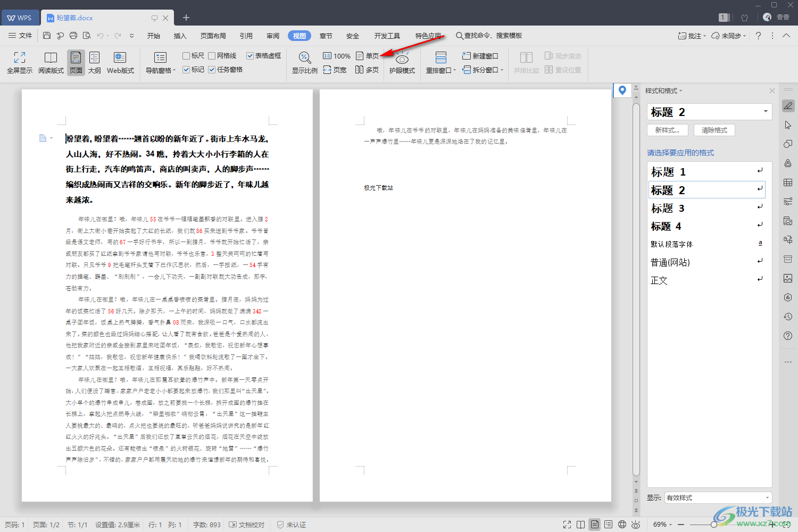Open the 页面布局 ribbon tab

coord(213,36)
